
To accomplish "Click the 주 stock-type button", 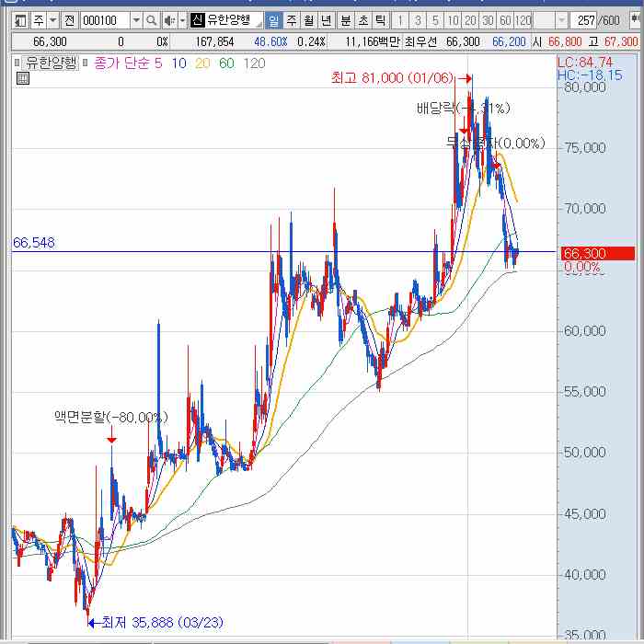I will click(39, 20).
